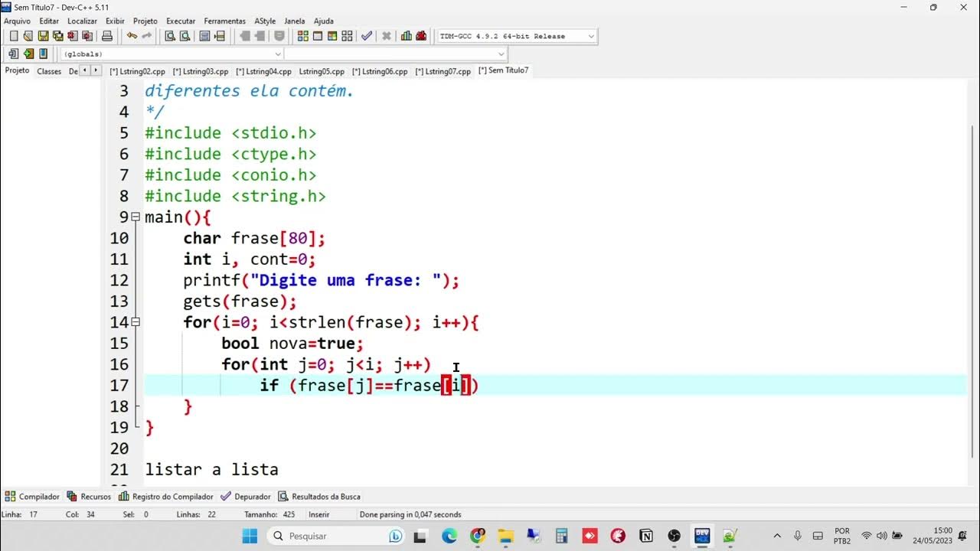Click the right arrow to scroll sidebar tabs forward

(96, 70)
